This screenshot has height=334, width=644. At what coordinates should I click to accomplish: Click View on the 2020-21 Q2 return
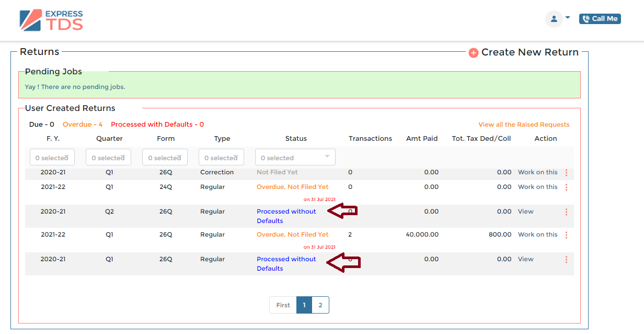click(x=525, y=211)
